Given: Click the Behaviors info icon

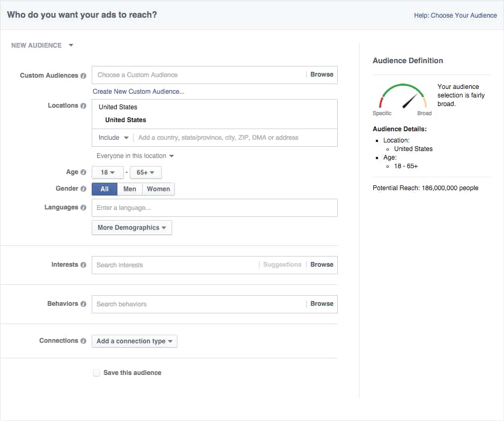Looking at the screenshot, I should pyautogui.click(x=83, y=304).
